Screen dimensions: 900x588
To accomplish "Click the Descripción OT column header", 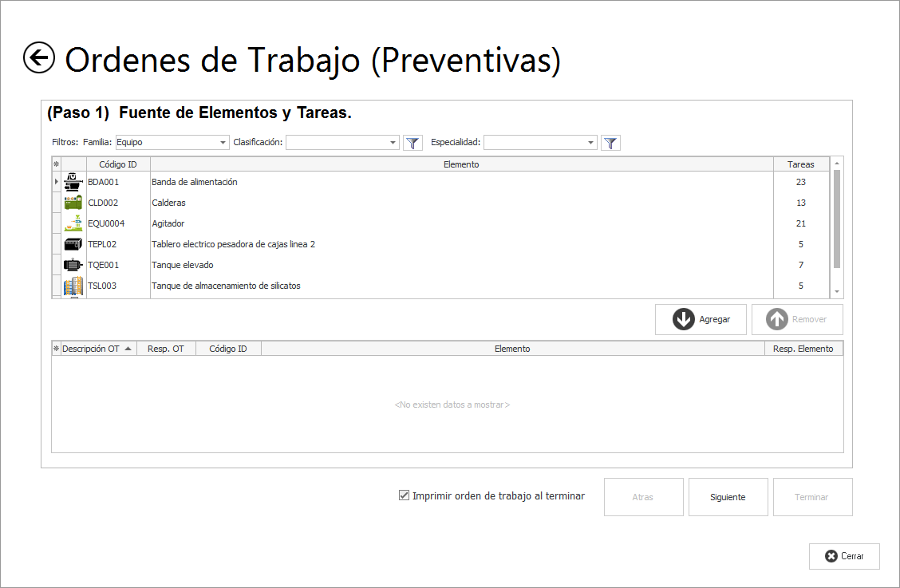I will pos(92,349).
